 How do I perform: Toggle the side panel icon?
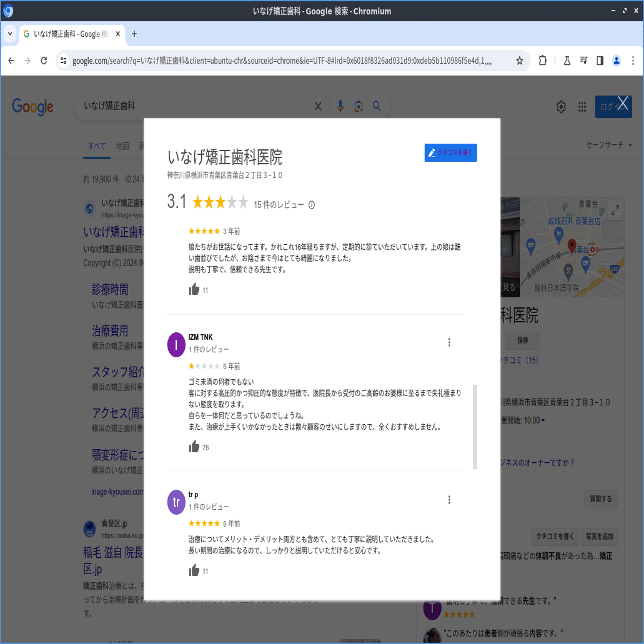(600, 61)
